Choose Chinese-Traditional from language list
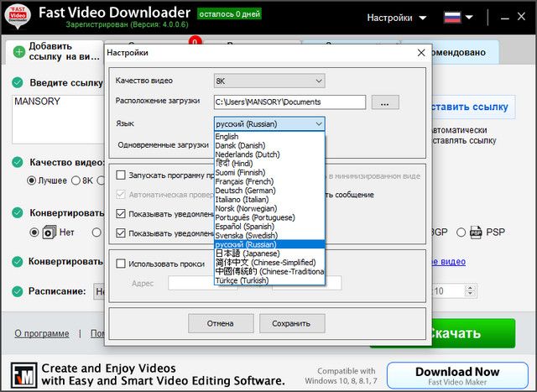Screen dimensions: 537x392 coord(269,271)
